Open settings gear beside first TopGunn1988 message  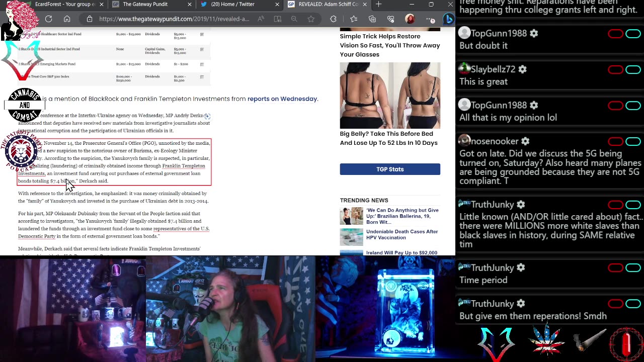pyautogui.click(x=534, y=34)
